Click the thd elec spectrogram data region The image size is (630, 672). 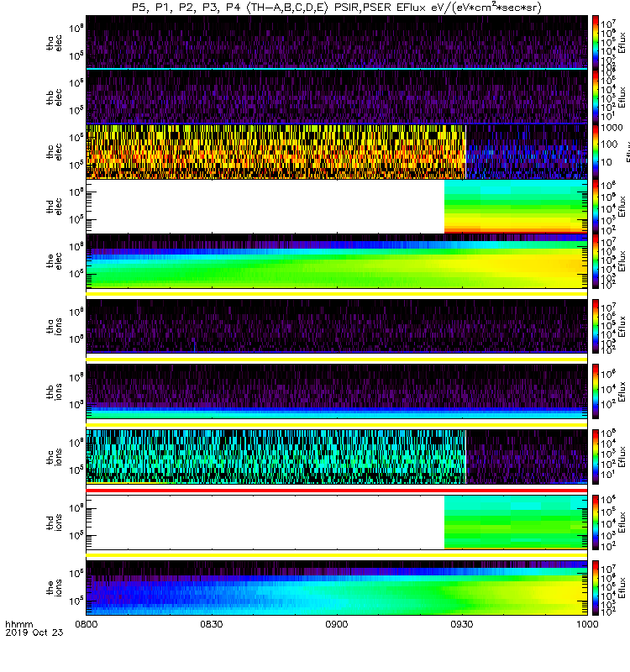click(516, 207)
